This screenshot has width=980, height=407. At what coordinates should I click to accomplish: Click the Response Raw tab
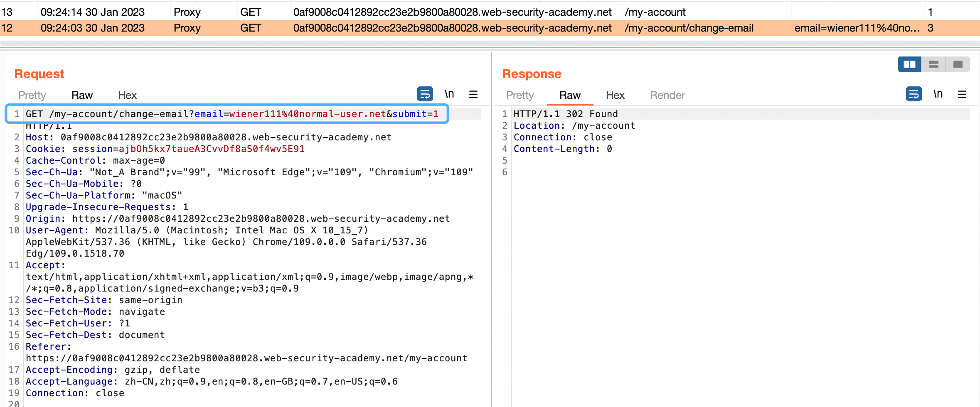[570, 95]
